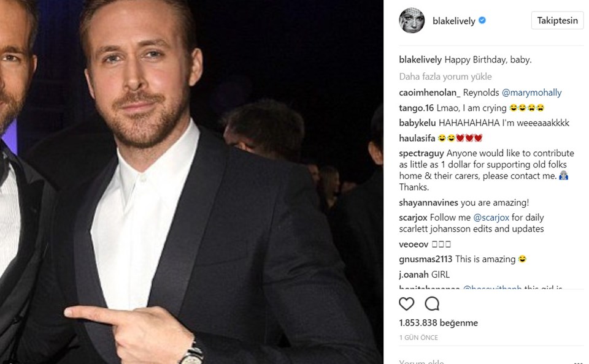Image resolution: width=589 pixels, height=364 pixels.
Task: View gnusmas2113 commenter profile
Action: coord(426,259)
